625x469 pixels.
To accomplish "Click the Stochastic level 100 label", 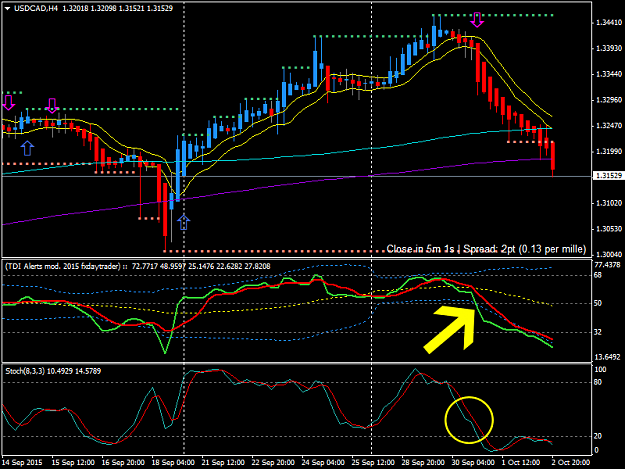I will (x=600, y=370).
